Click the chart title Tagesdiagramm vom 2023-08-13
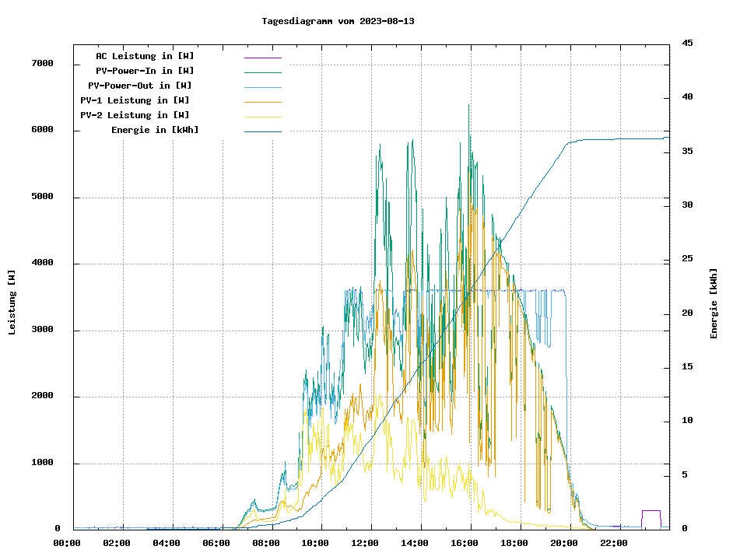 point(338,21)
